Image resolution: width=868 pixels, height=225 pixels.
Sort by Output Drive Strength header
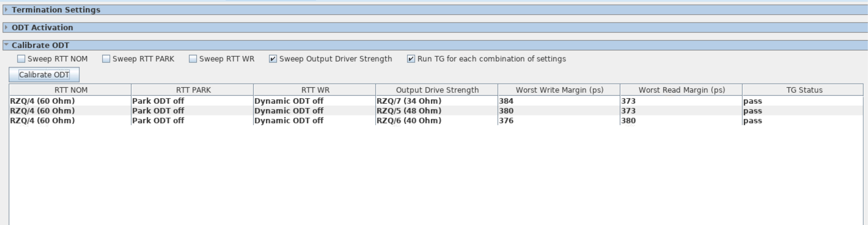(437, 90)
